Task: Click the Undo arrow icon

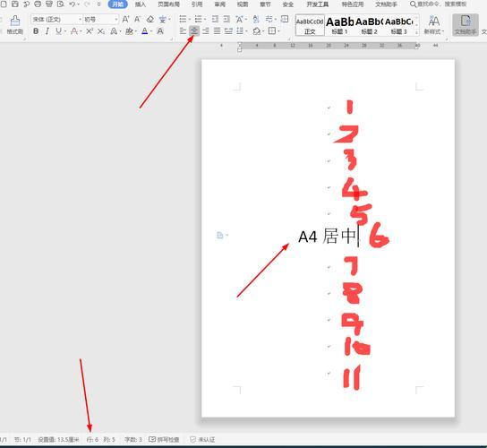Action: point(72,4)
